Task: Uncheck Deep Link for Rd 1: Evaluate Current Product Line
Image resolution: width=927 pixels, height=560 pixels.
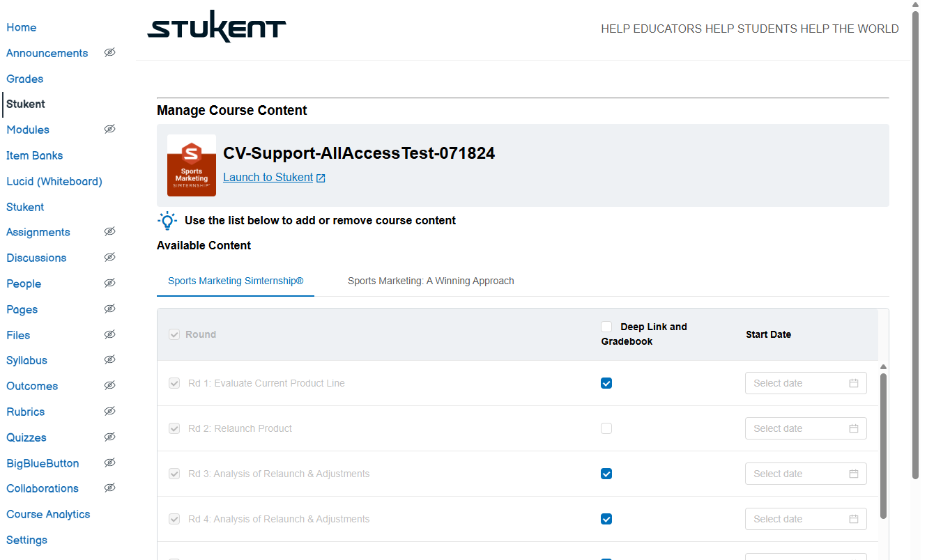Action: pos(606,383)
